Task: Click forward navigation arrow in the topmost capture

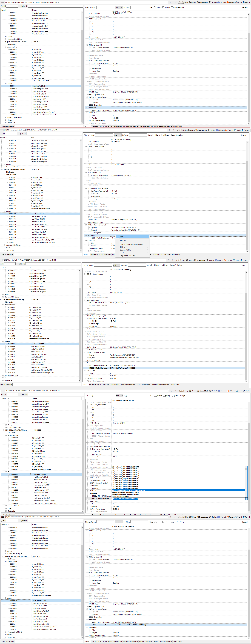Action: click(175, 2)
